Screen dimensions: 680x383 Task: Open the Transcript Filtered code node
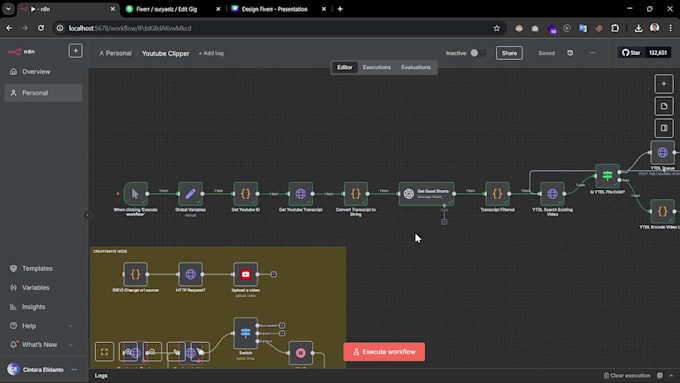pos(497,193)
